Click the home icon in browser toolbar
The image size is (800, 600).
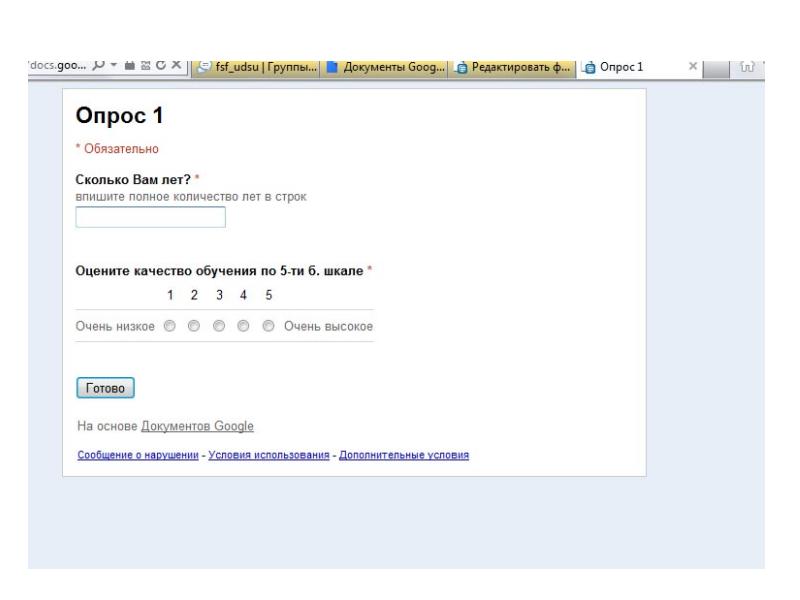point(747,66)
